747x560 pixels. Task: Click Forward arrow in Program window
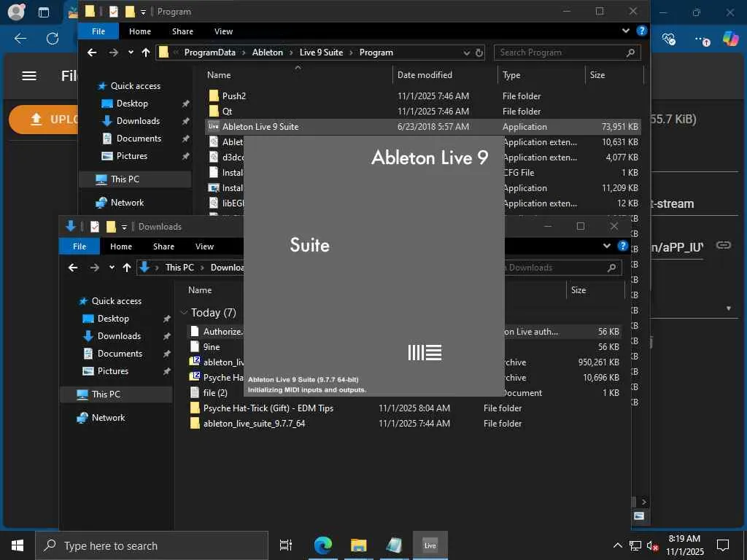coord(113,52)
